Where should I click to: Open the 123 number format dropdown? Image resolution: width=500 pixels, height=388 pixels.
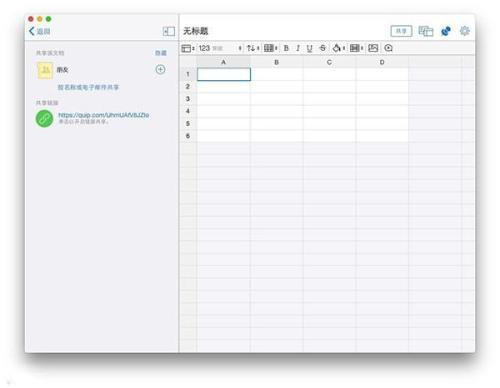220,48
